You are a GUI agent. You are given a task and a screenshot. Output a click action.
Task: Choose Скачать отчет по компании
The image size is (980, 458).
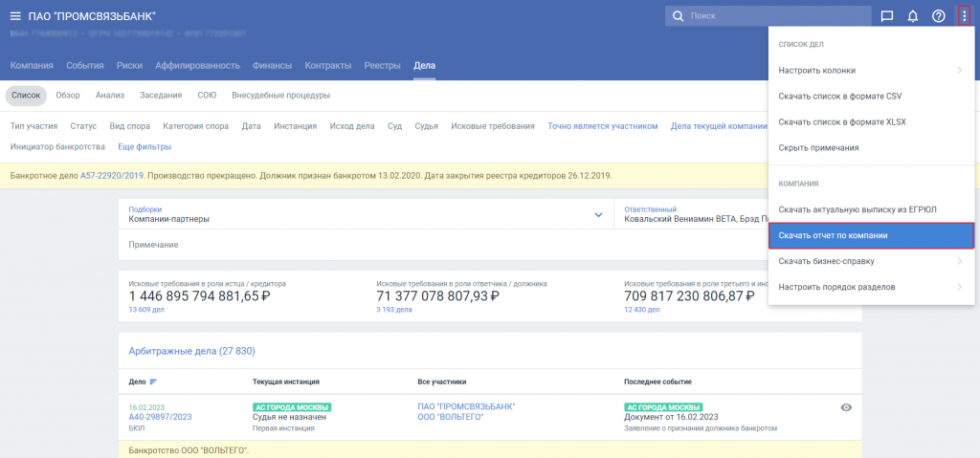tap(871, 235)
